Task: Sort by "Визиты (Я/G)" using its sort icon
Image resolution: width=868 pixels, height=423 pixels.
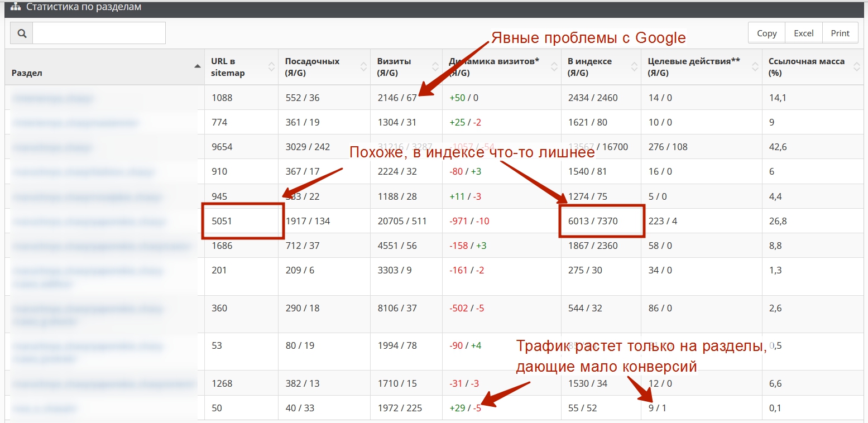Action: pyautogui.click(x=435, y=67)
